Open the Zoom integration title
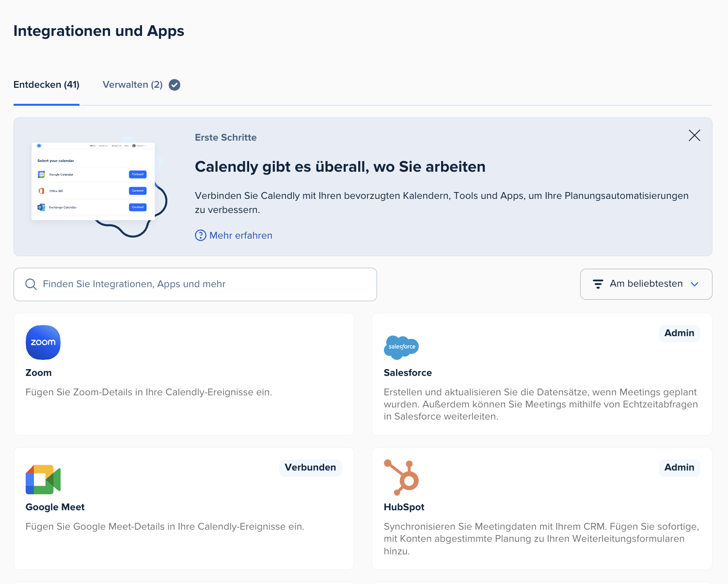 (x=38, y=373)
